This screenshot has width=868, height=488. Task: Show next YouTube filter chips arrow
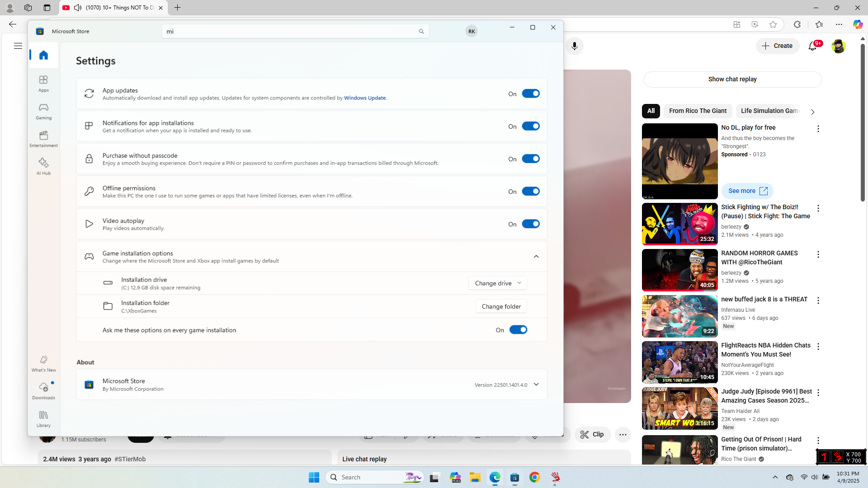tap(812, 112)
